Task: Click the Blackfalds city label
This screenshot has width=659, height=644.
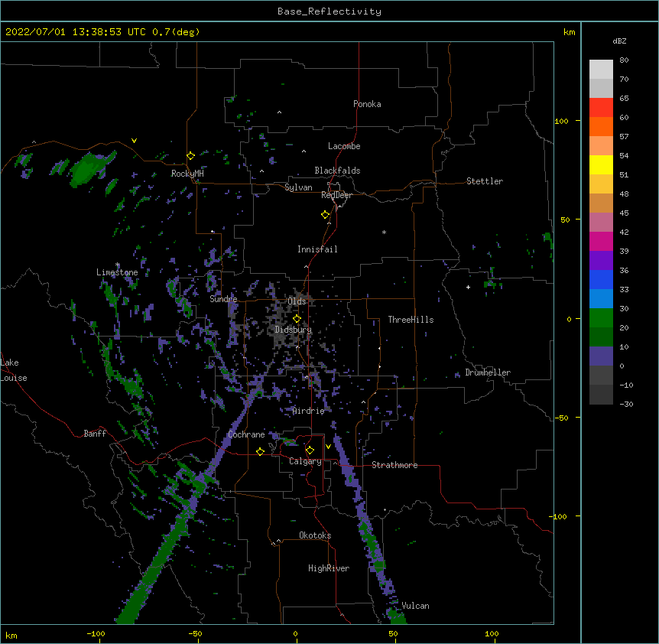Action: click(337, 171)
